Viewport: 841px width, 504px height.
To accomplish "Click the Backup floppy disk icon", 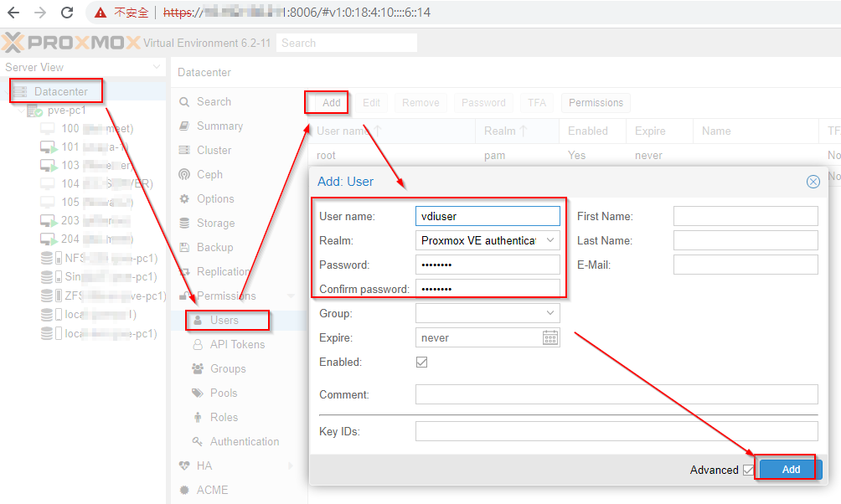I will (184, 247).
